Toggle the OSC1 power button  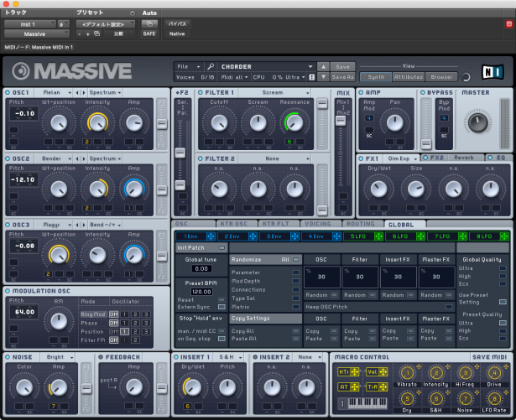(8, 91)
